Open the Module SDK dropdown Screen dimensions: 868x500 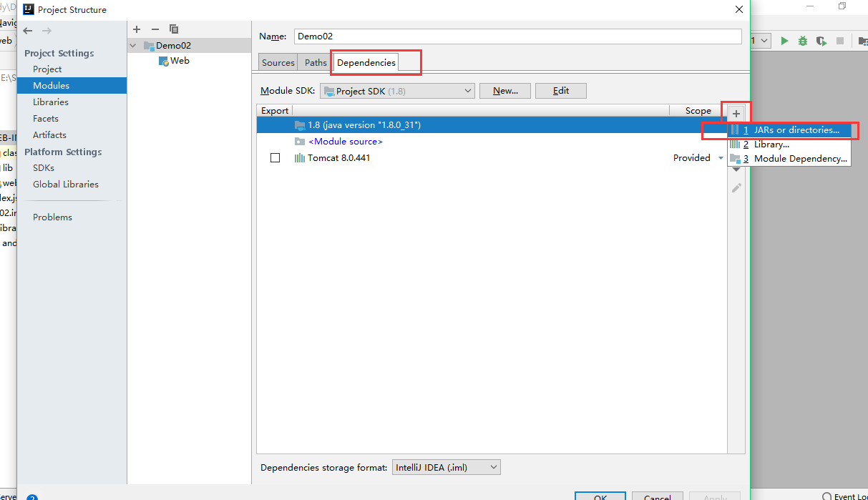click(396, 91)
